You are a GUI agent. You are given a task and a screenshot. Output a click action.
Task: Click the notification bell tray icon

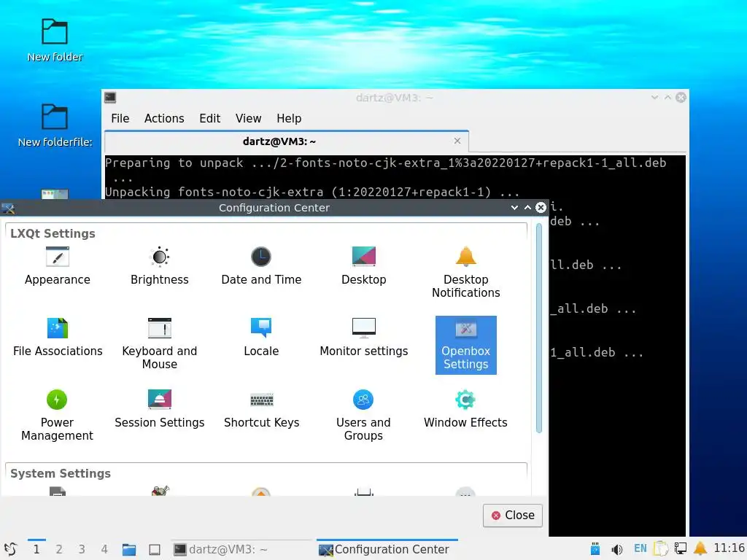(700, 548)
